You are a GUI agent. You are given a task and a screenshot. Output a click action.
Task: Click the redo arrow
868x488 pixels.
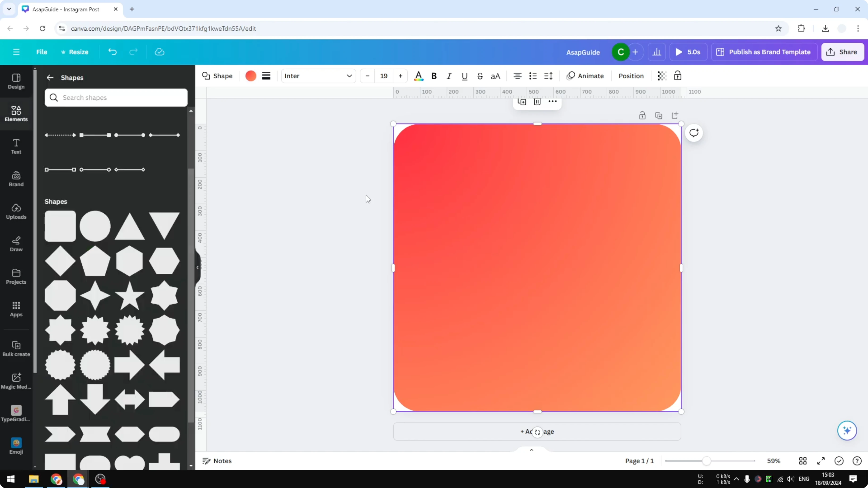click(x=134, y=52)
